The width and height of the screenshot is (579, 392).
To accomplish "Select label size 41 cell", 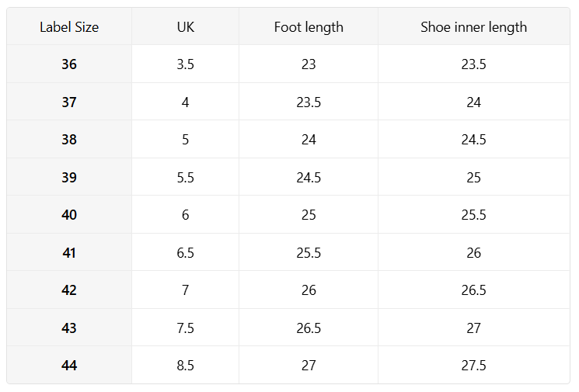I will pyautogui.click(x=69, y=253).
